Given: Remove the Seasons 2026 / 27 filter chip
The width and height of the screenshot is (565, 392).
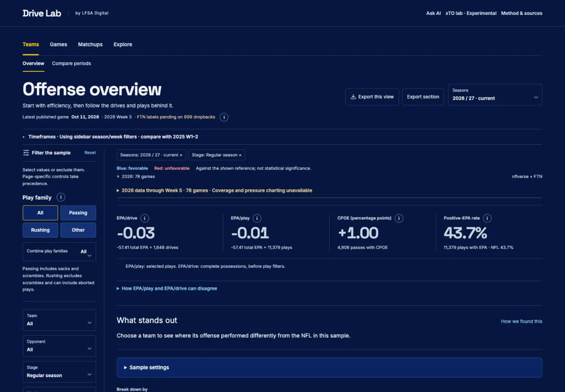Looking at the screenshot, I should coord(181,155).
